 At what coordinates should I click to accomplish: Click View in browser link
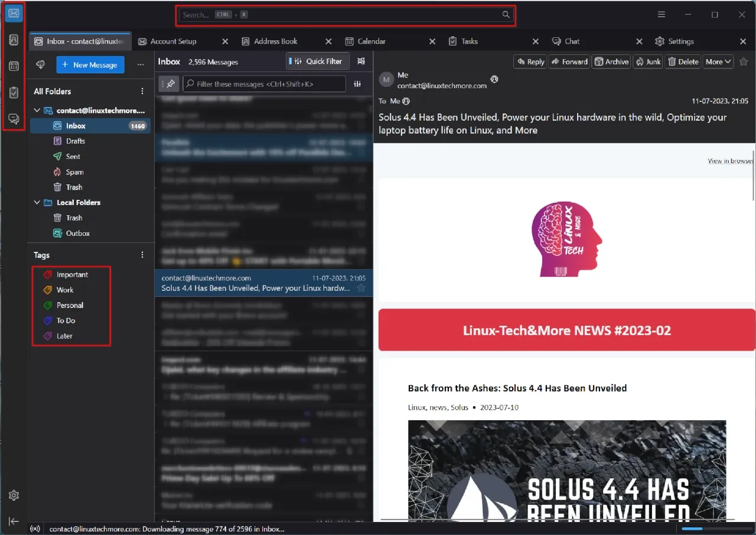(x=731, y=161)
